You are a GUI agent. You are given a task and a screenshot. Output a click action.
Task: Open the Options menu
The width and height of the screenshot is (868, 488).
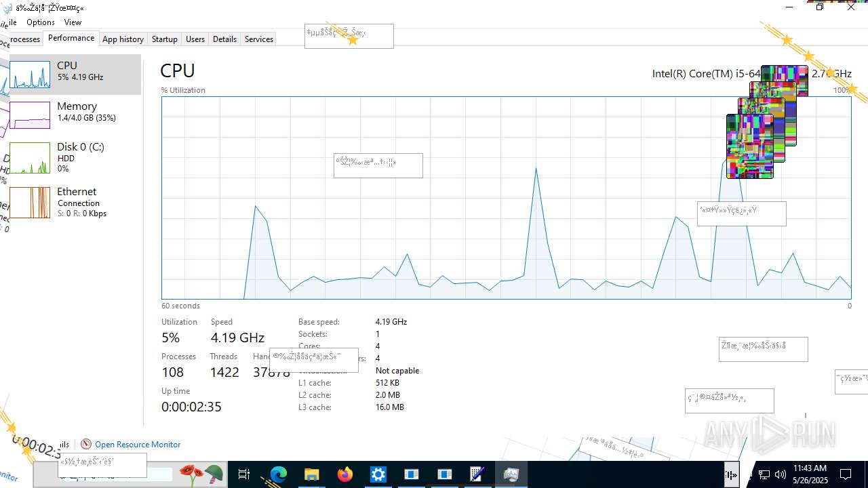click(x=41, y=22)
